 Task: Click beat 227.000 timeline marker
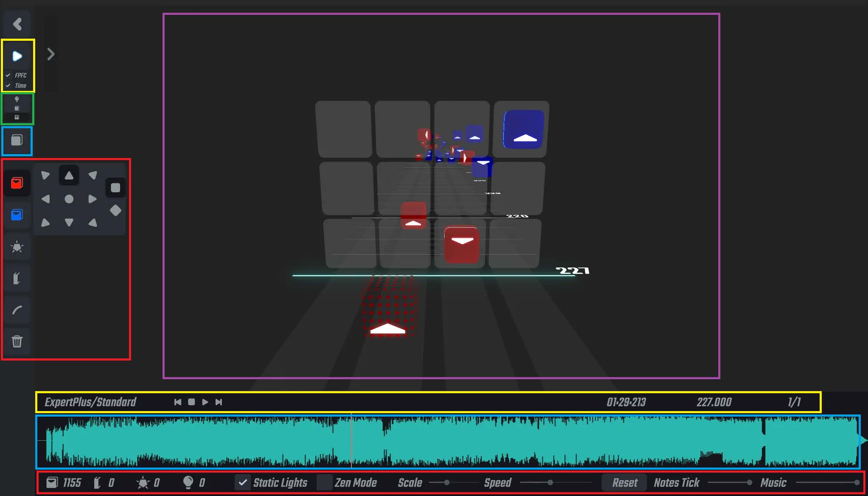coord(713,402)
